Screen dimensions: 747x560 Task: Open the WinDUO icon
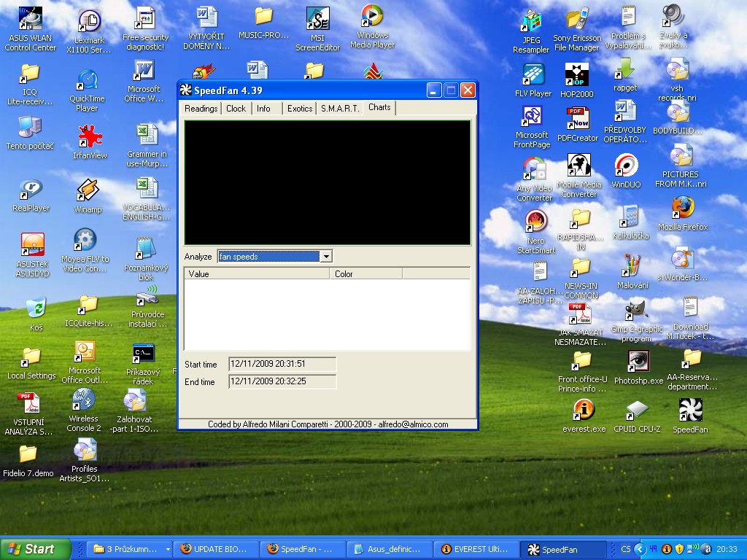(x=626, y=171)
